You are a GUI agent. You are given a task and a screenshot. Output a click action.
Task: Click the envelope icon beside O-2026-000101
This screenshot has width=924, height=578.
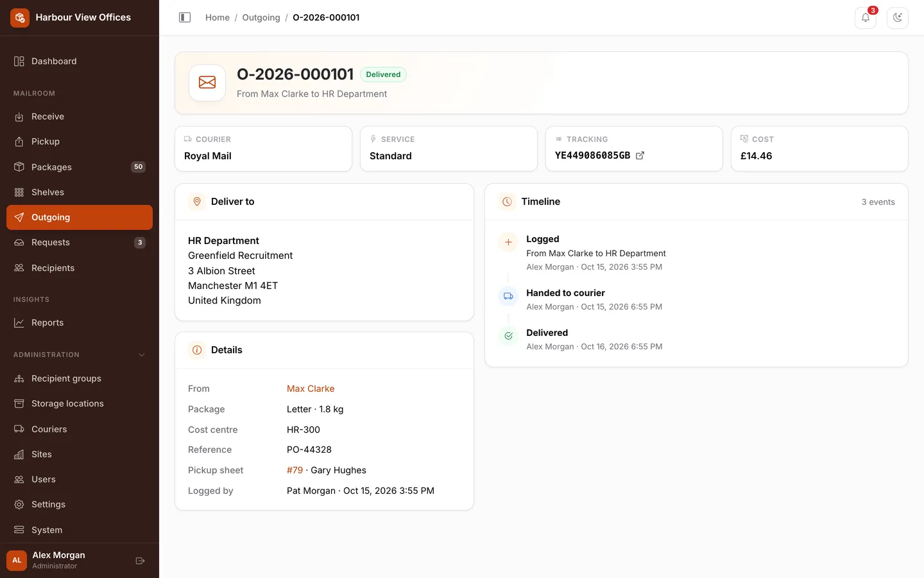coord(207,82)
